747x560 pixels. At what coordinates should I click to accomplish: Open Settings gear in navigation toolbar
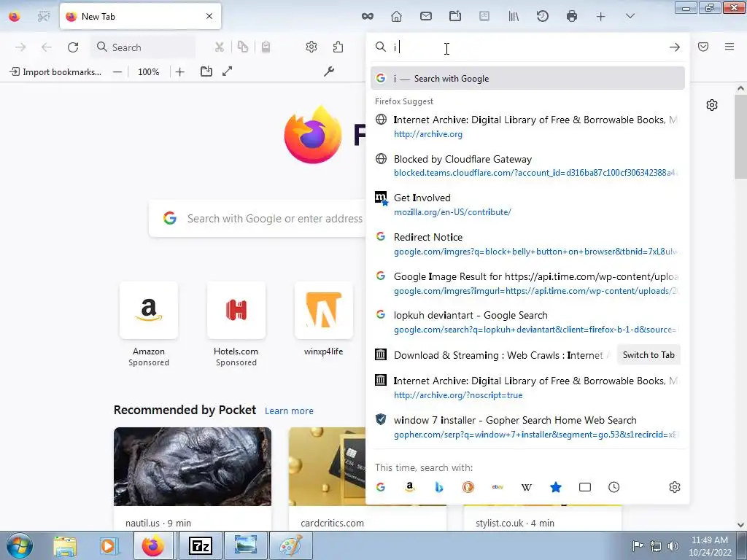point(311,47)
